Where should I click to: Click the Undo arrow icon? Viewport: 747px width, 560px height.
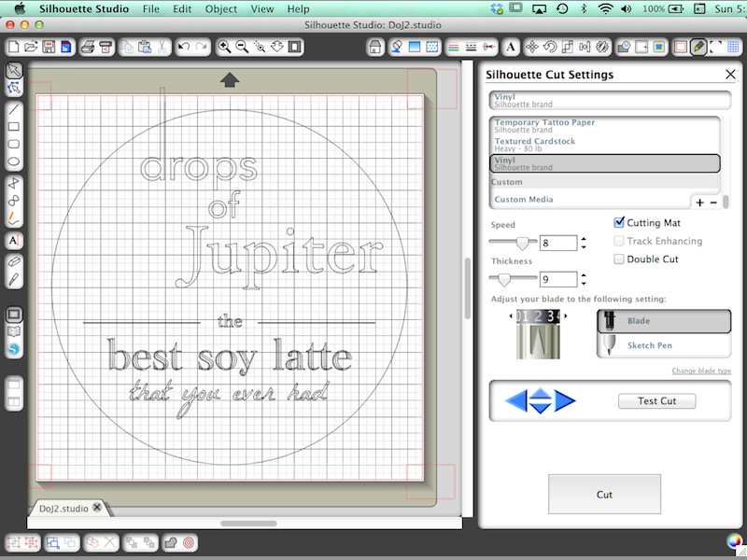184,46
